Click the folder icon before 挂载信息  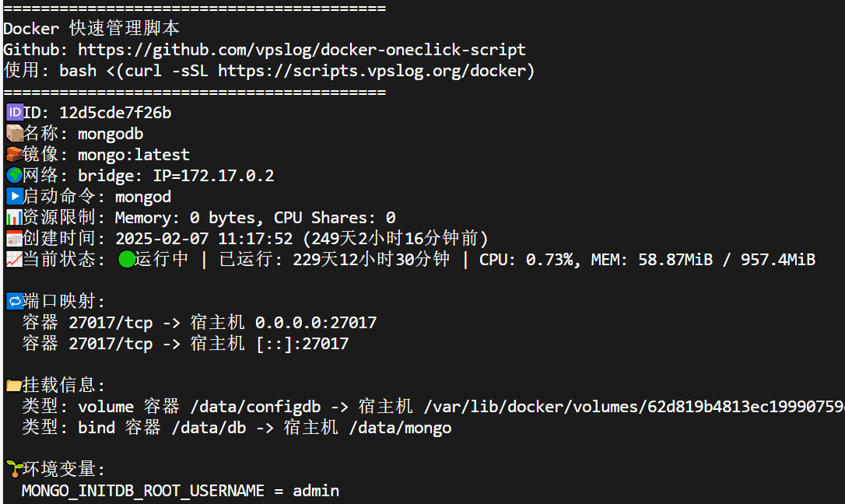(x=13, y=386)
